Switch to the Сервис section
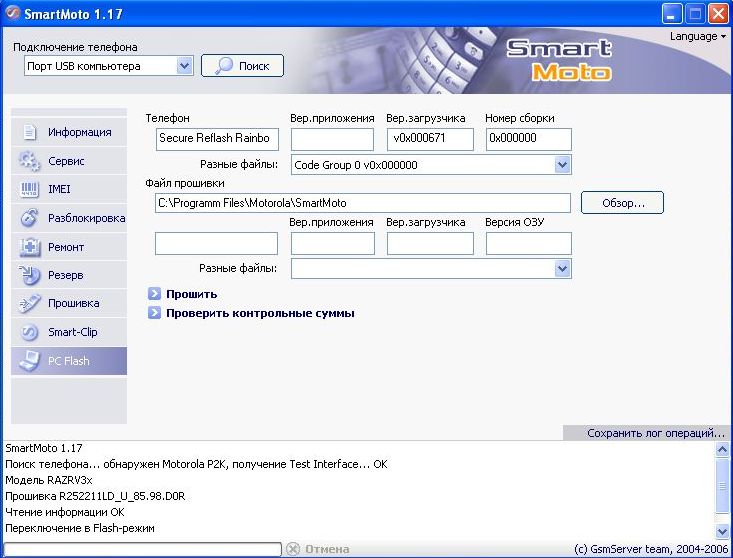 (69, 161)
